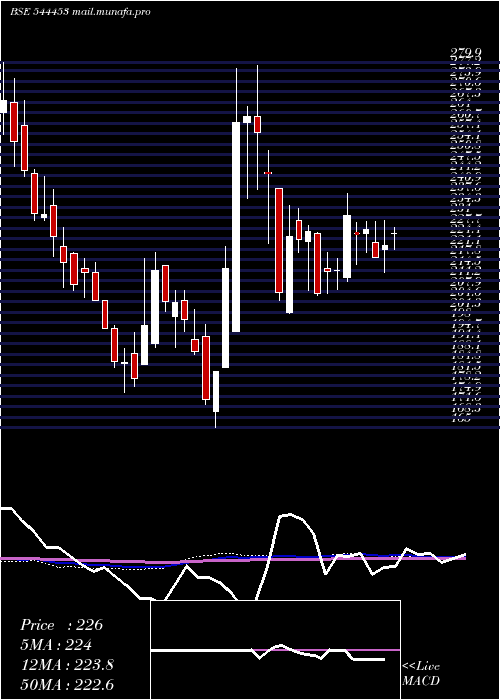Click the white MACD line in inset
Image resolution: width=500 pixels, height=700 pixels.
coord(201,650)
